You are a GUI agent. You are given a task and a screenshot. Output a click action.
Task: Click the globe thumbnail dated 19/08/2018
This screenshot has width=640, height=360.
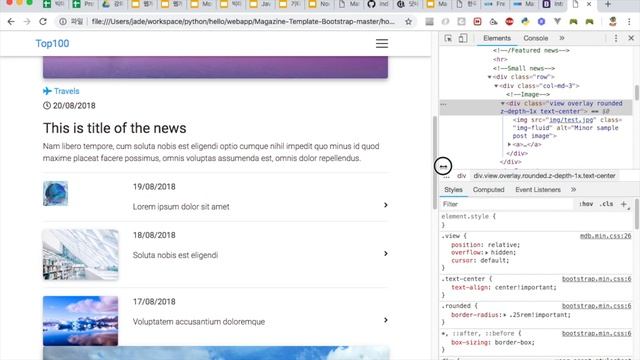pyautogui.click(x=56, y=193)
